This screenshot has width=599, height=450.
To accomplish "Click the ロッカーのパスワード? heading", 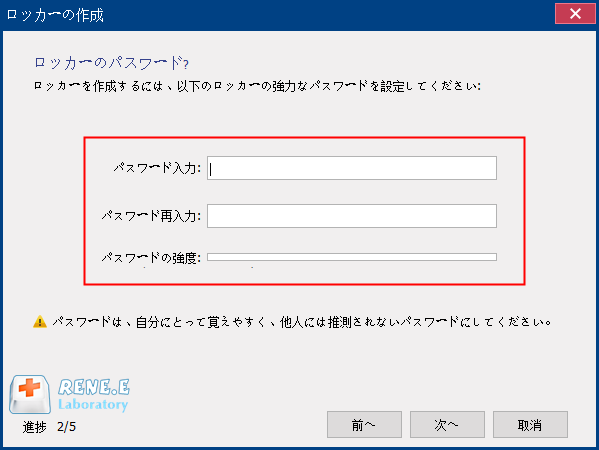I will point(112,63).
